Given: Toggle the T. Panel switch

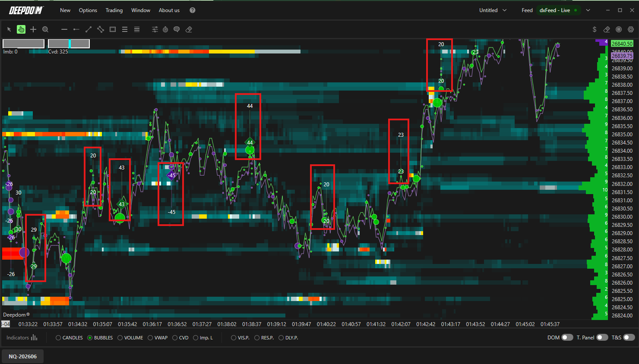Looking at the screenshot, I should [602, 338].
